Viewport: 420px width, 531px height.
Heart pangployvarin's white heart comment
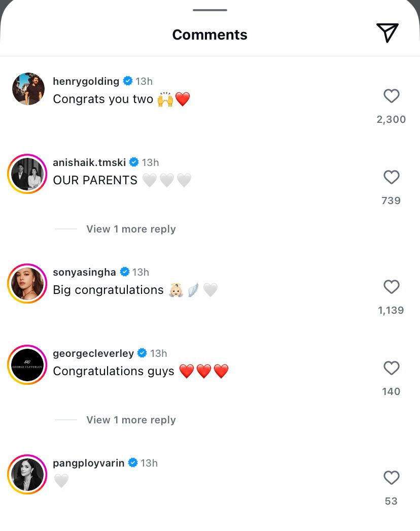(391, 478)
